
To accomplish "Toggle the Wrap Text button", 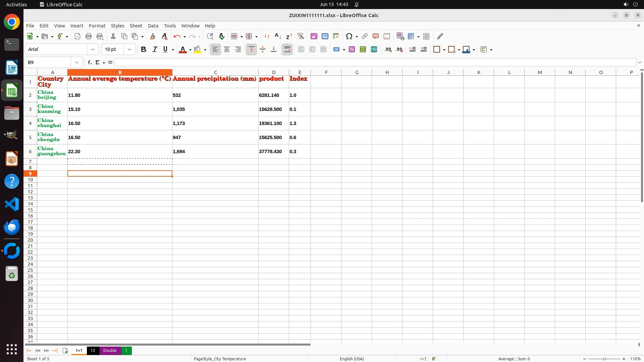I will (287, 50).
